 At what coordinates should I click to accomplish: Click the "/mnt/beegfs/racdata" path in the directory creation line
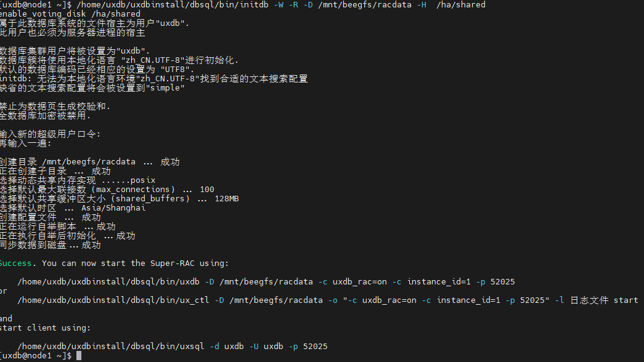pos(89,162)
